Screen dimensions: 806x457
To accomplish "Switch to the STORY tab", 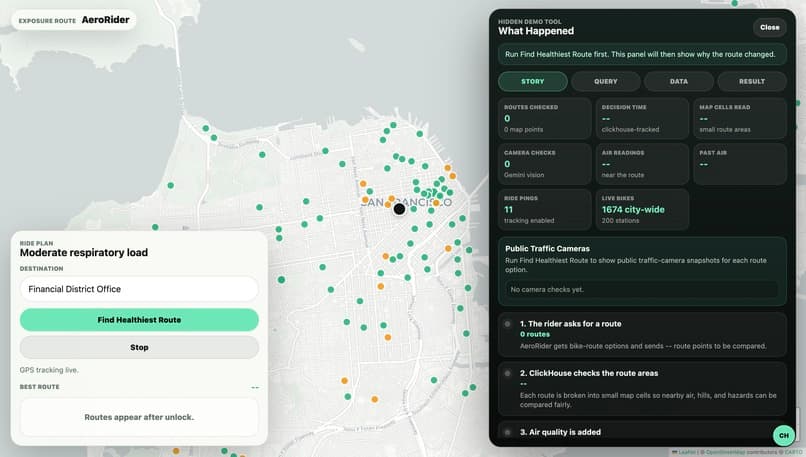I will pyautogui.click(x=533, y=81).
